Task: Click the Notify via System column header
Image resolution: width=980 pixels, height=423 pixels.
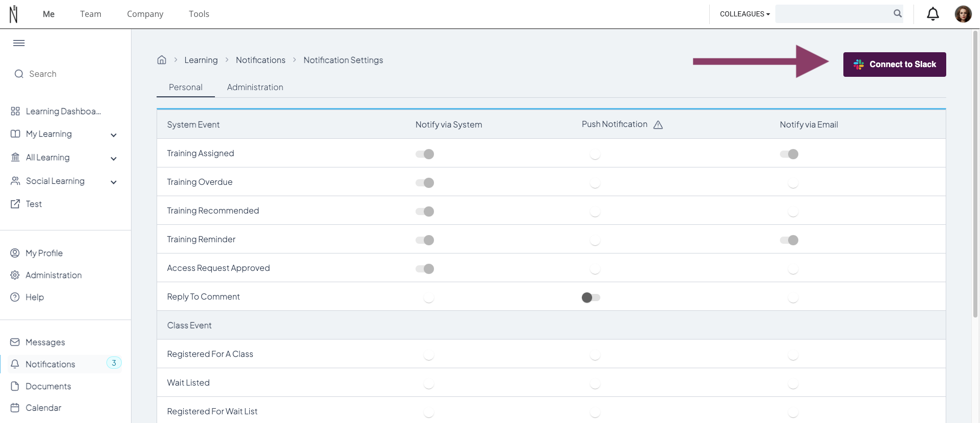Action: point(449,124)
